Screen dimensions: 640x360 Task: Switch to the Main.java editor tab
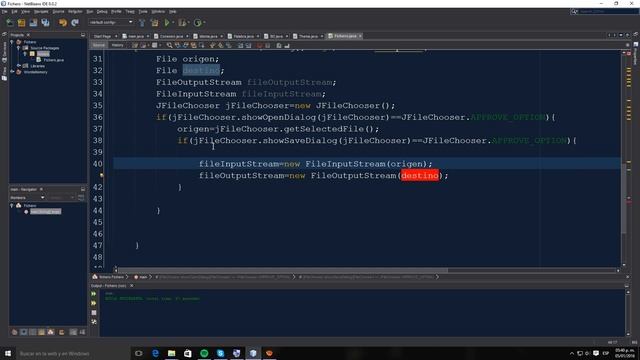(x=136, y=36)
